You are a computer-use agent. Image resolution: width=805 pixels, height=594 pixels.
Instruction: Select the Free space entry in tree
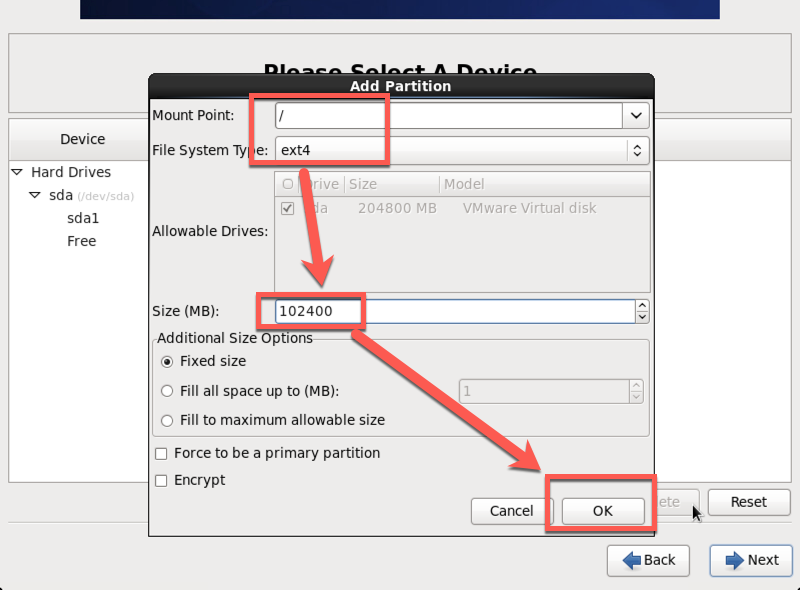[x=82, y=241]
